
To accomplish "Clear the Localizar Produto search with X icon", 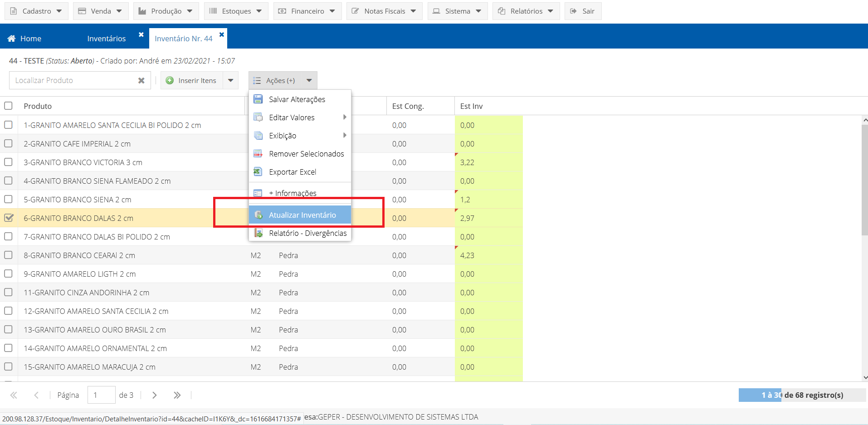I will 141,80.
